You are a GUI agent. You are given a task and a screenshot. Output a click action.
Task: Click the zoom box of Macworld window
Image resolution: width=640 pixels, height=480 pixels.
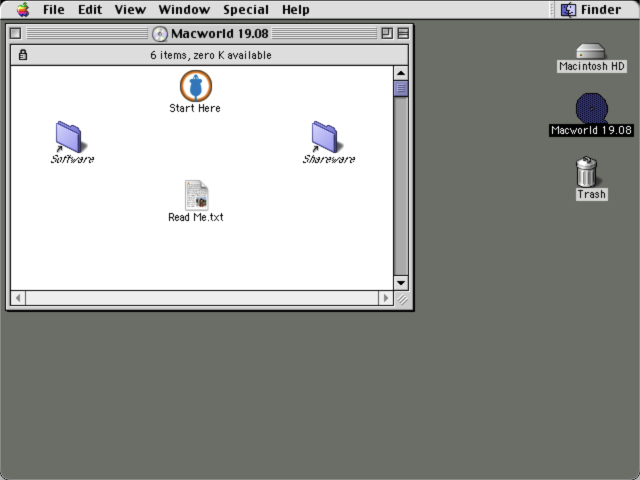pyautogui.click(x=387, y=33)
